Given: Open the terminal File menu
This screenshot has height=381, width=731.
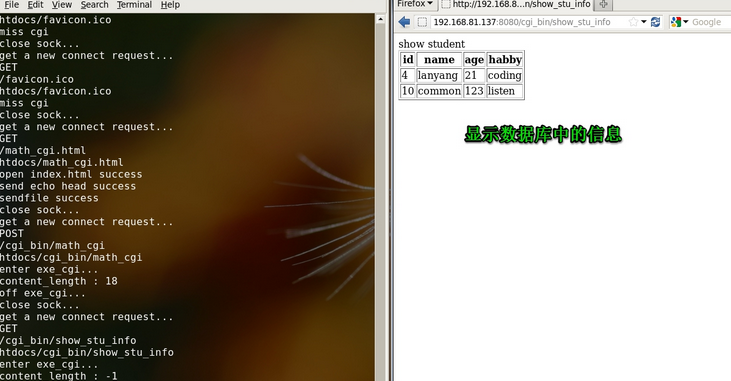Looking at the screenshot, I should (x=11, y=5).
